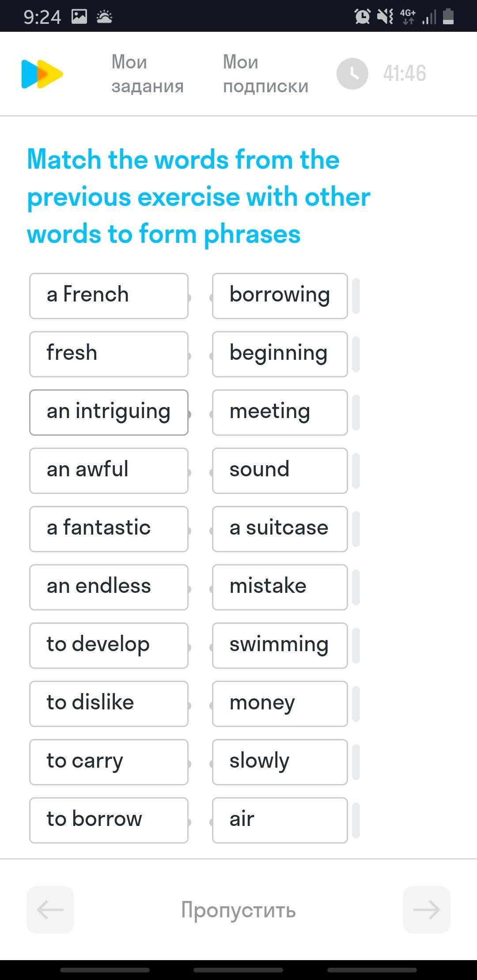
Task: Tap the weather notification icon
Action: click(104, 17)
